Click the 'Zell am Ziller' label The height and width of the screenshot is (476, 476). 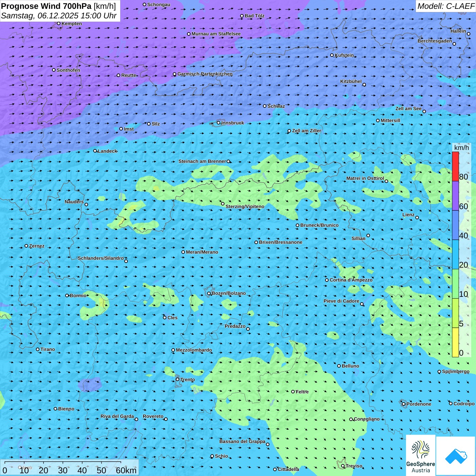pyautogui.click(x=307, y=131)
